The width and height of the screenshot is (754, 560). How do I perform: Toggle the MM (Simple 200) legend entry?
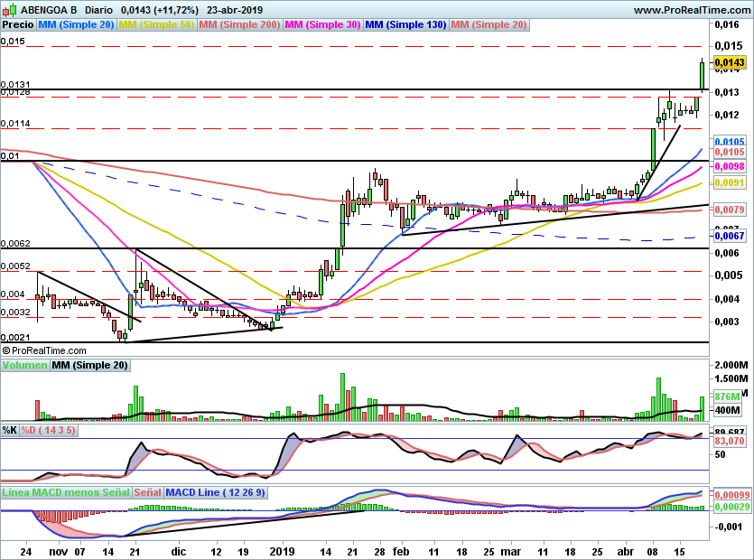tap(238, 24)
